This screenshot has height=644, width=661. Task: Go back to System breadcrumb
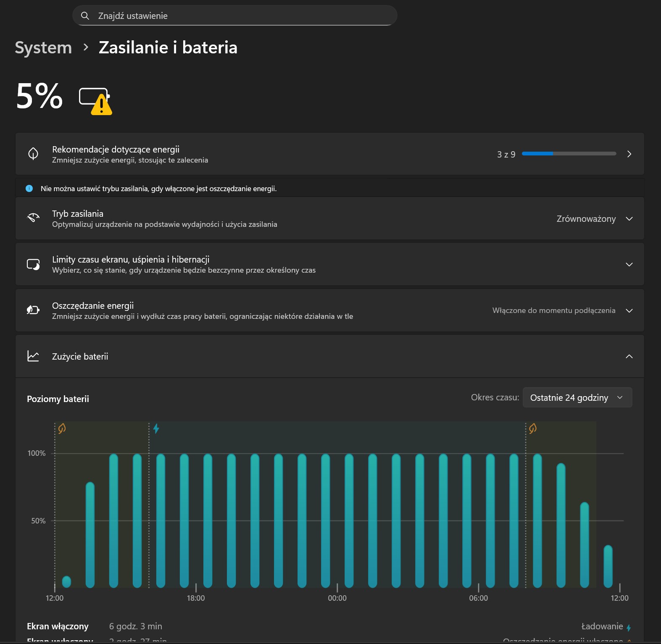pos(43,48)
